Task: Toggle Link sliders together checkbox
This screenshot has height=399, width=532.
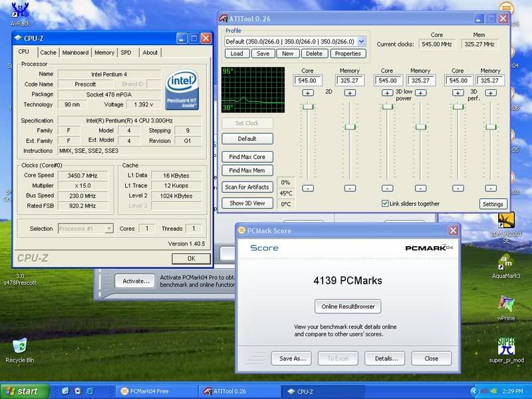Action: (x=385, y=203)
